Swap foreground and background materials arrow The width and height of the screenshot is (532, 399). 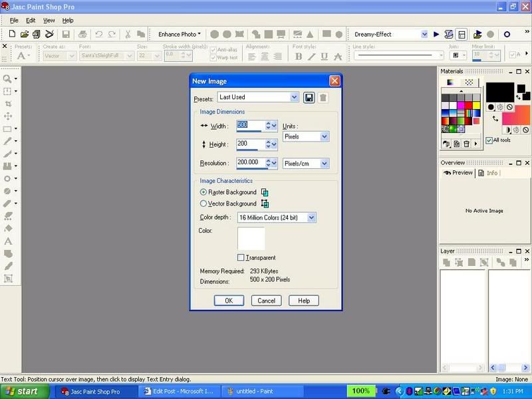[x=495, y=118]
